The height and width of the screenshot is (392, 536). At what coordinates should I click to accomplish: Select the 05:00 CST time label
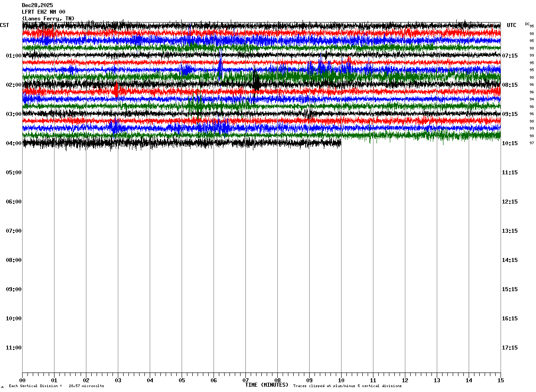tap(14, 173)
